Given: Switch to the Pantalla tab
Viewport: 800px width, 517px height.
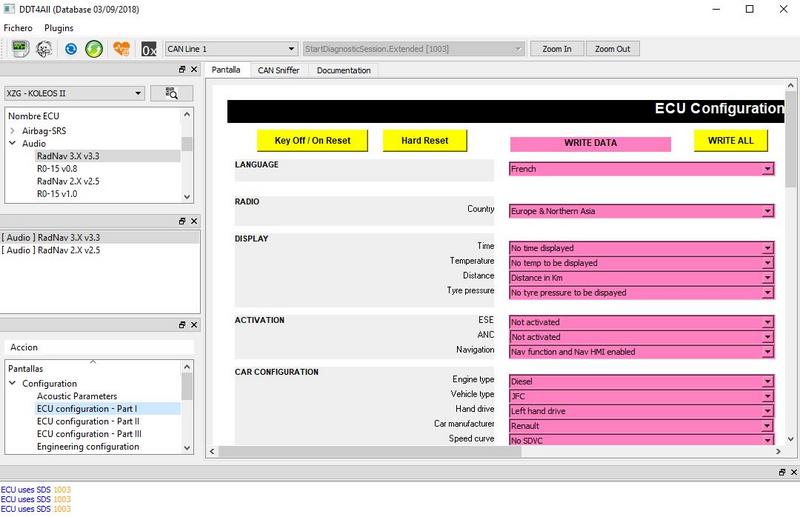Looking at the screenshot, I should pyautogui.click(x=226, y=70).
